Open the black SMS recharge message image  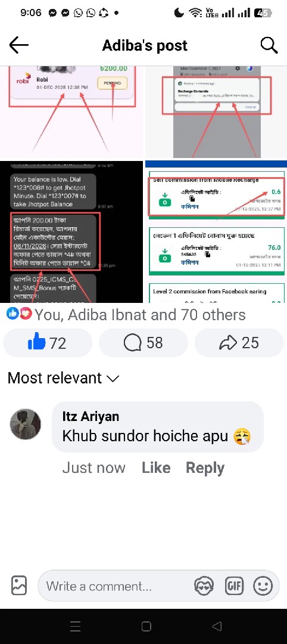[71, 232]
